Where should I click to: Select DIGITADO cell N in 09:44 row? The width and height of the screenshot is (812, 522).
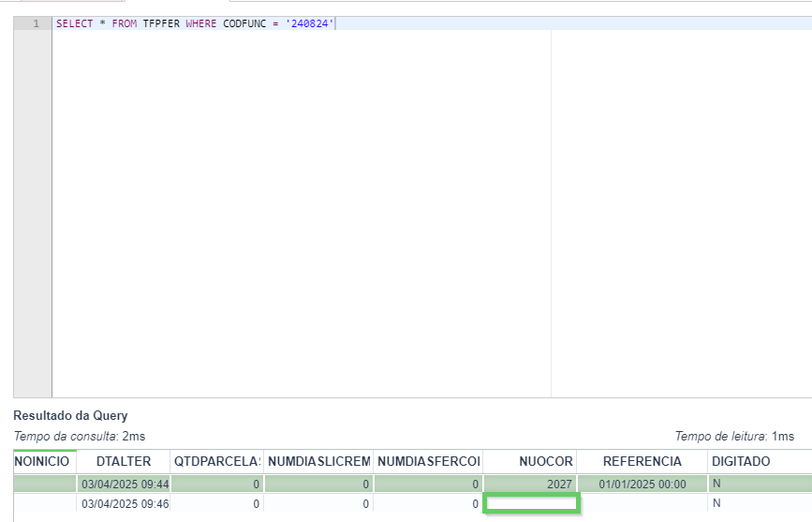point(760,484)
